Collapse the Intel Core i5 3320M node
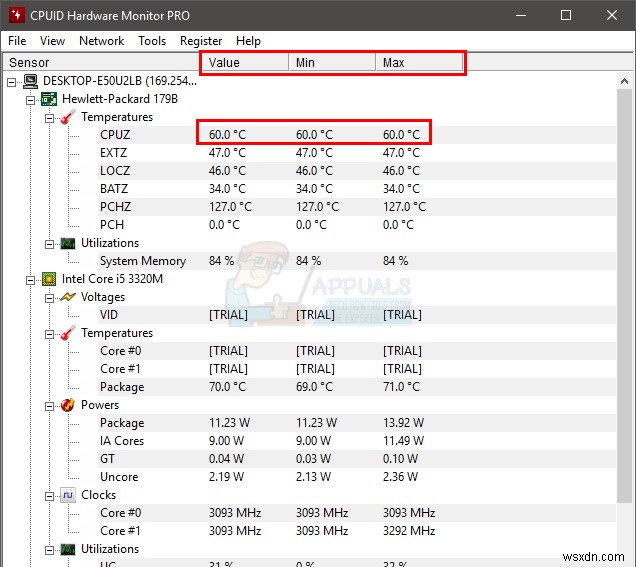This screenshot has height=567, width=636. [x=30, y=280]
